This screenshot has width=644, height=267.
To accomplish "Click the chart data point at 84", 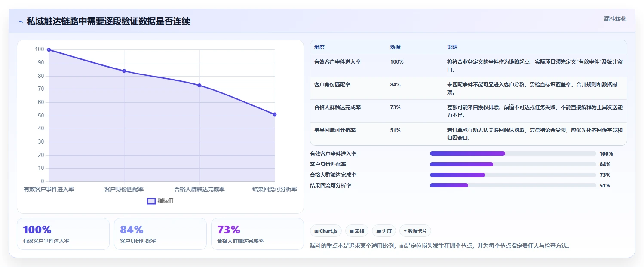I will [124, 71].
